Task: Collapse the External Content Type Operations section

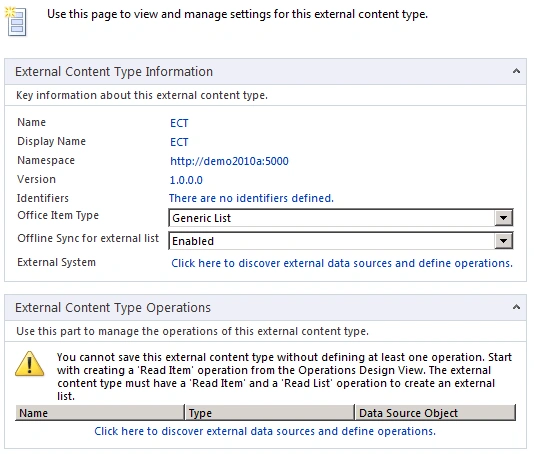Action: tap(516, 307)
